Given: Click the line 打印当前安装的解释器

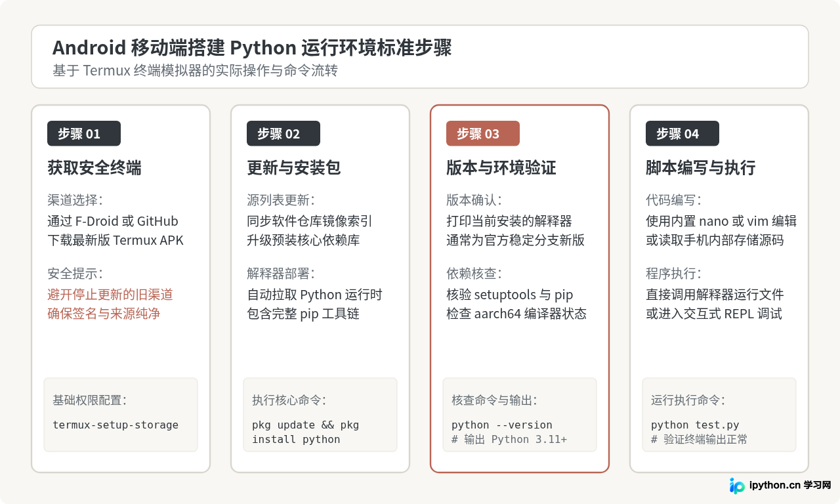Looking at the screenshot, I should 509,221.
